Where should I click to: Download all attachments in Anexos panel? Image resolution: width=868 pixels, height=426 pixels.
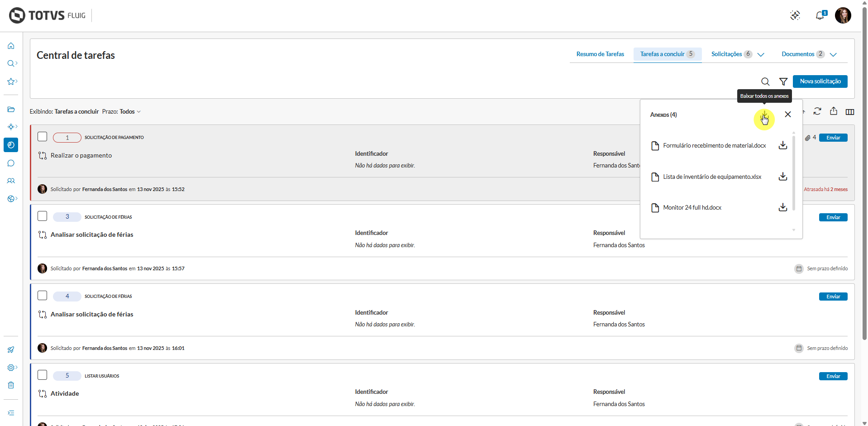[764, 115]
